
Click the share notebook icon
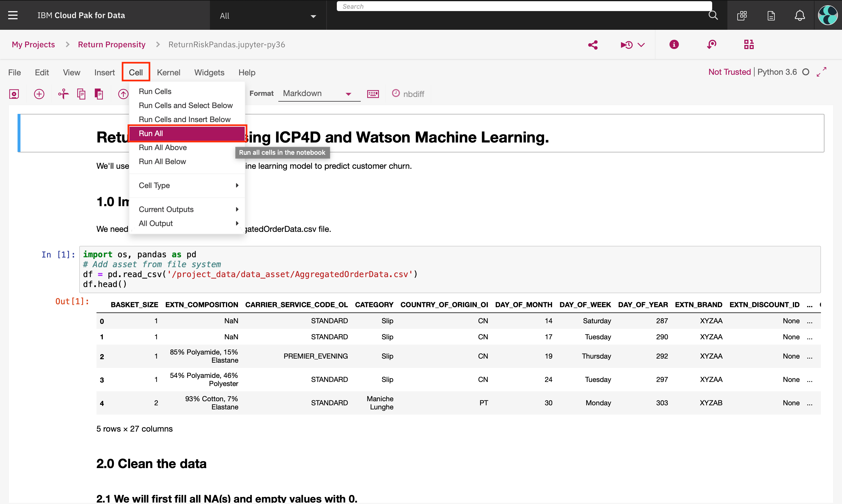(x=593, y=45)
